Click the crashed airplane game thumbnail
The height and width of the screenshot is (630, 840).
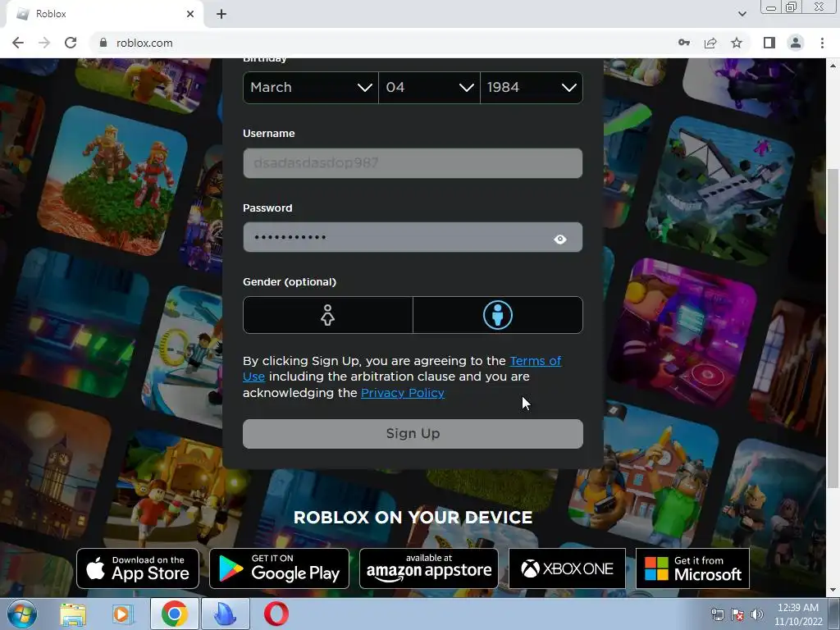pyautogui.click(x=720, y=191)
